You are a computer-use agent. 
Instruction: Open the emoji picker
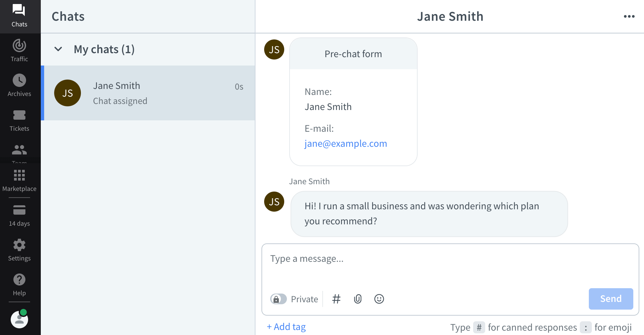tap(379, 299)
